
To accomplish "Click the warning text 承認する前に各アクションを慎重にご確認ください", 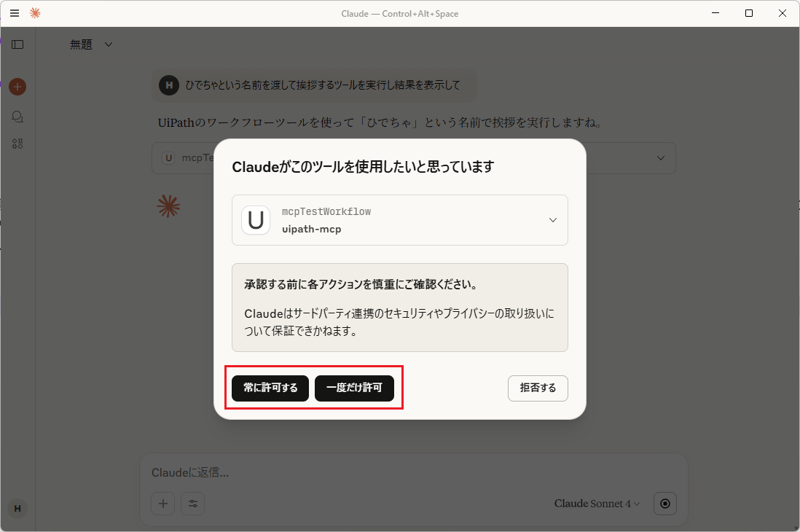I will coord(361,284).
